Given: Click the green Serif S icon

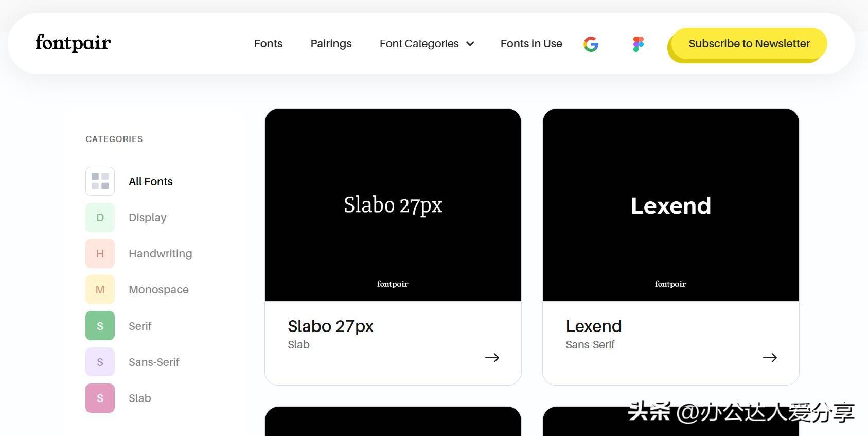Looking at the screenshot, I should click(x=100, y=326).
